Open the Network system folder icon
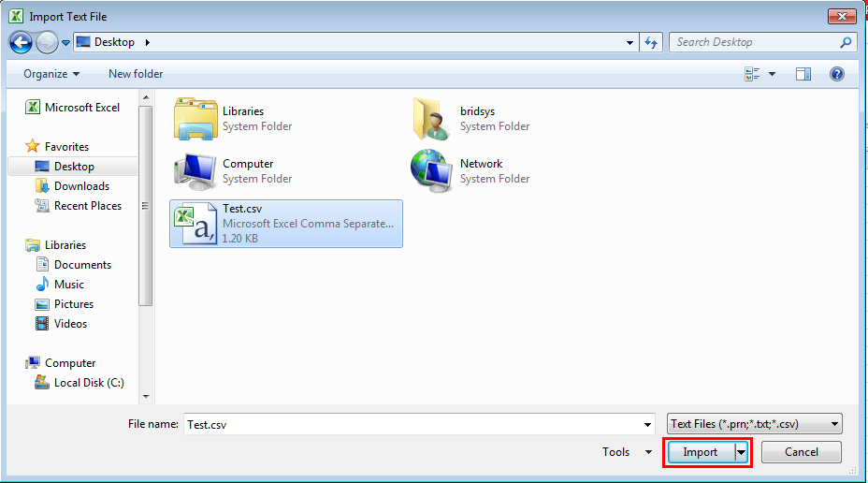Screen dimensions: 868x483 [x=432, y=171]
